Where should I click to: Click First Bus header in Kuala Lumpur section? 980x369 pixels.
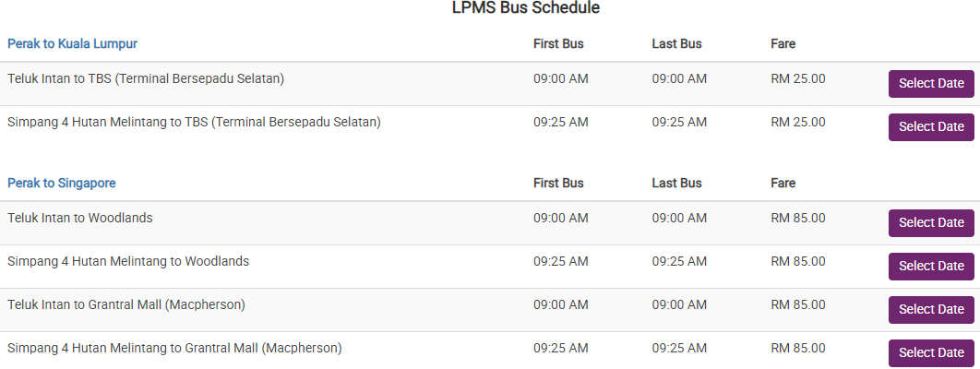click(x=558, y=43)
